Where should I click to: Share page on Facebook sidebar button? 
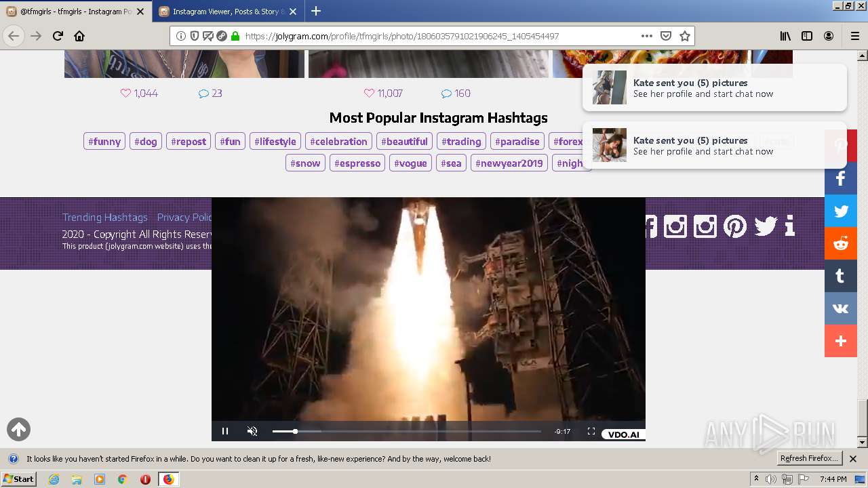click(x=841, y=178)
